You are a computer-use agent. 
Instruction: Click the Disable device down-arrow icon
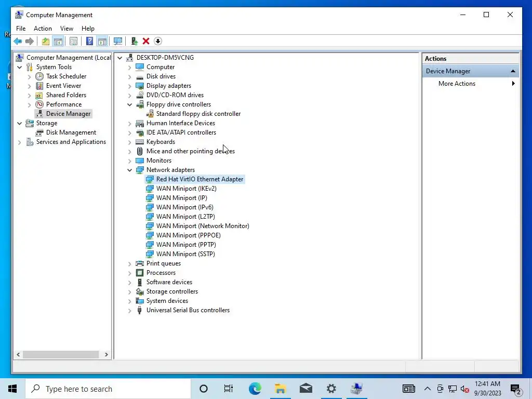point(158,42)
